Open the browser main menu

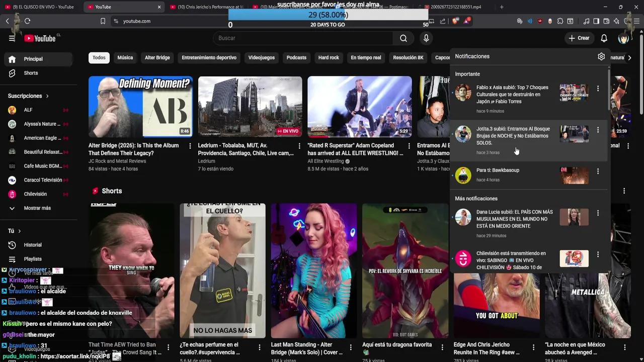click(x=636, y=21)
